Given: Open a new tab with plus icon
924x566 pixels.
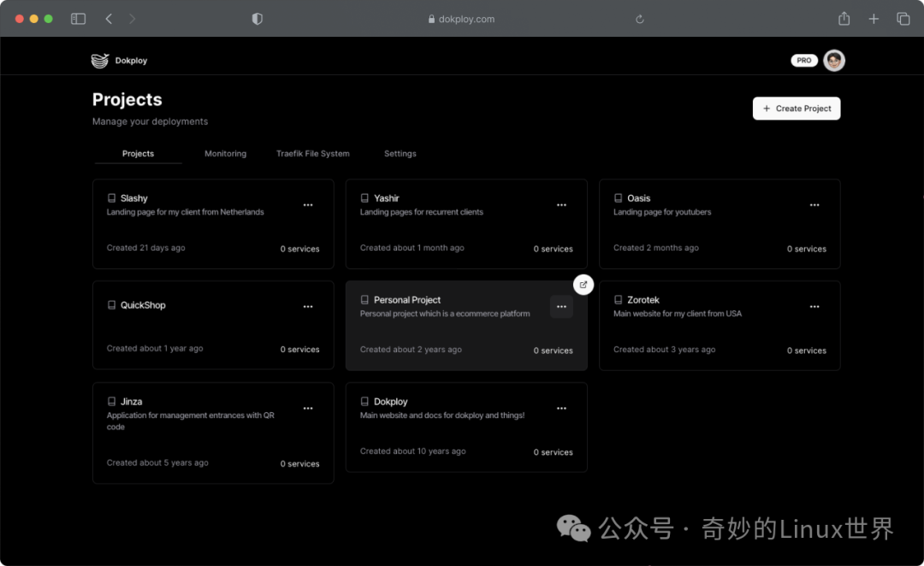Looking at the screenshot, I should point(874,19).
